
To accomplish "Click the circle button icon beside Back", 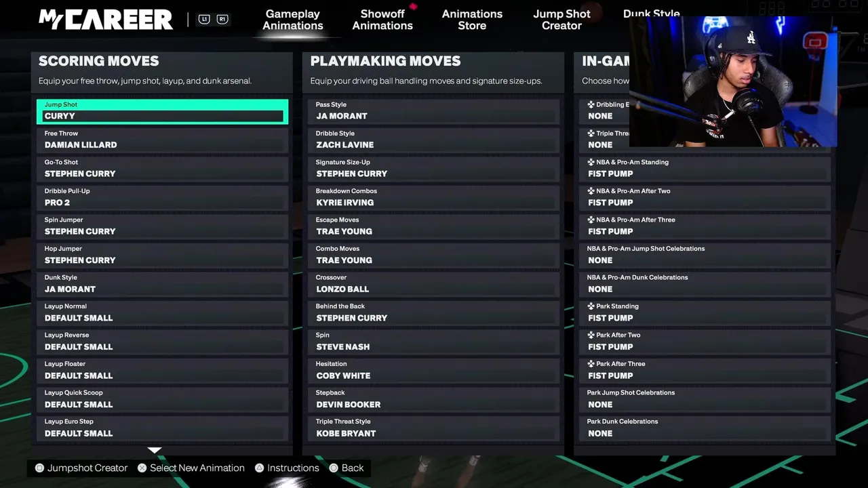I will (x=334, y=468).
